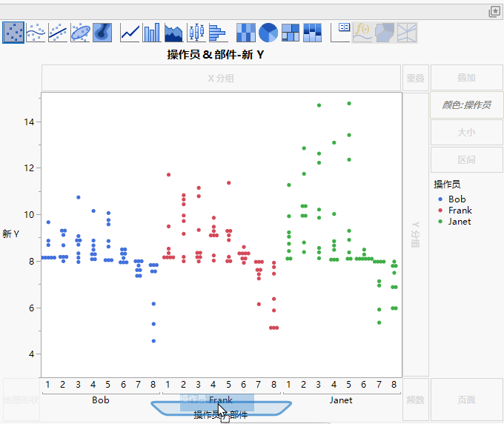The image size is (504, 424).
Task: Select the Points scatter element icon
Action: click(x=13, y=33)
